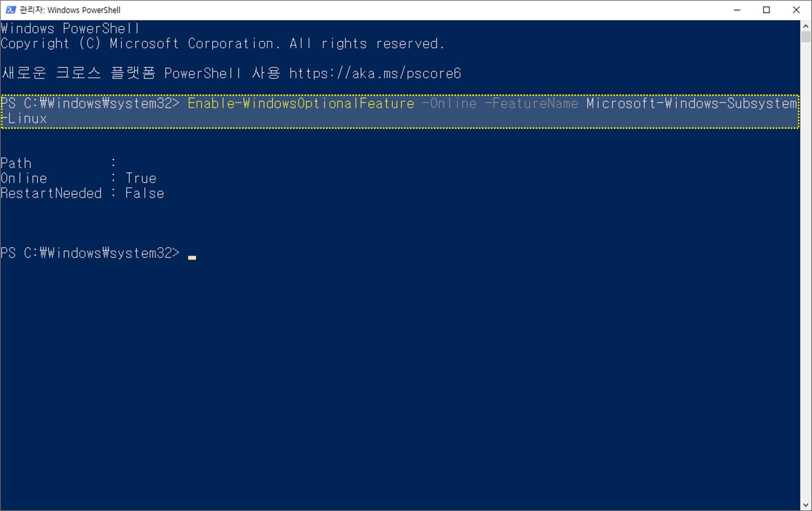This screenshot has height=511, width=812.
Task: Click the Enable-WindowsOptionalFeature command text
Action: 301,103
